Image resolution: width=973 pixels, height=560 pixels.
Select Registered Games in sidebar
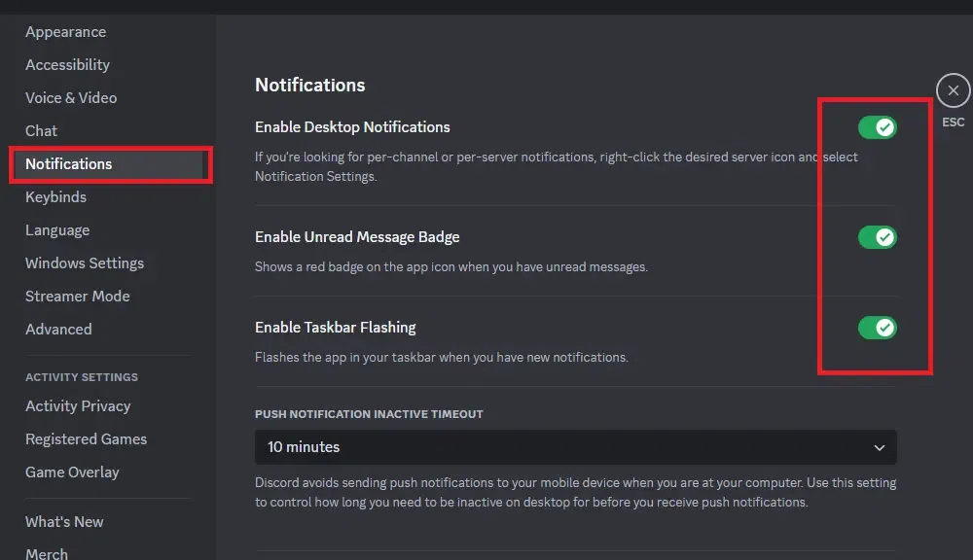86,439
